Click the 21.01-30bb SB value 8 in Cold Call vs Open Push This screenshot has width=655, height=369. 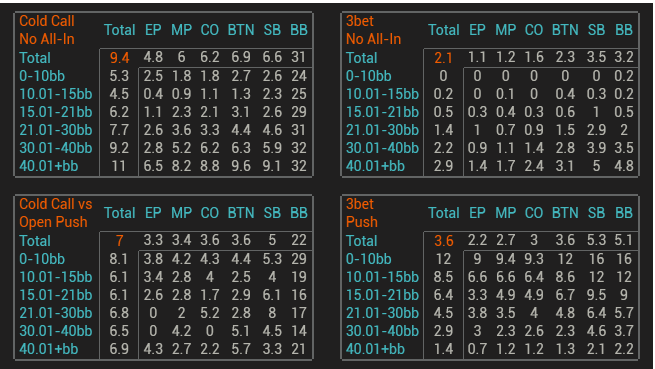point(272,313)
